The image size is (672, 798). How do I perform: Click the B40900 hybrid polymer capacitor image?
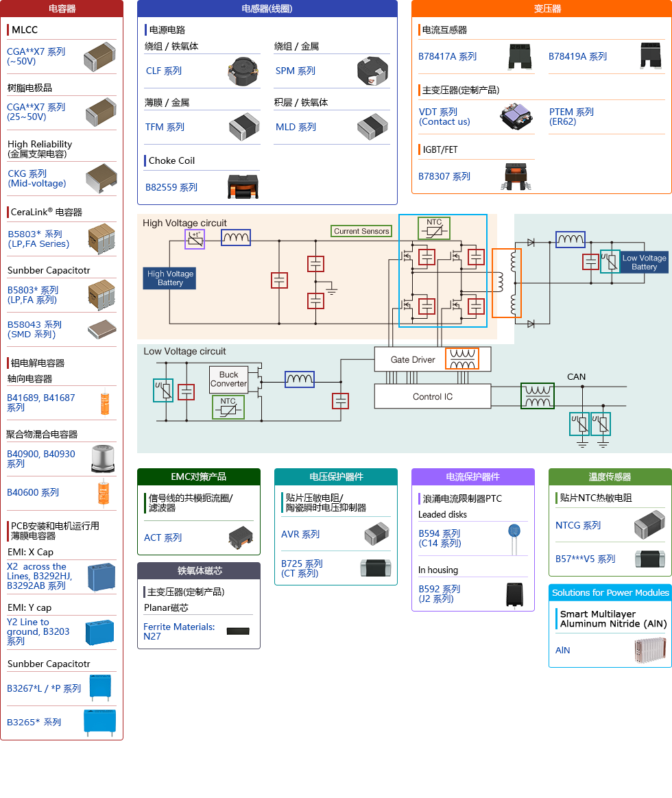pyautogui.click(x=104, y=459)
